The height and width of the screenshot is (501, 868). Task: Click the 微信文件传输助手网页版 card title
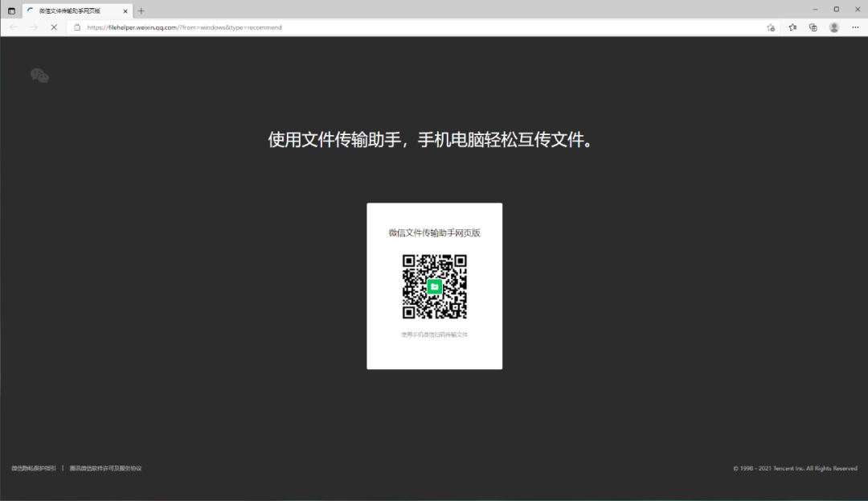pyautogui.click(x=435, y=233)
